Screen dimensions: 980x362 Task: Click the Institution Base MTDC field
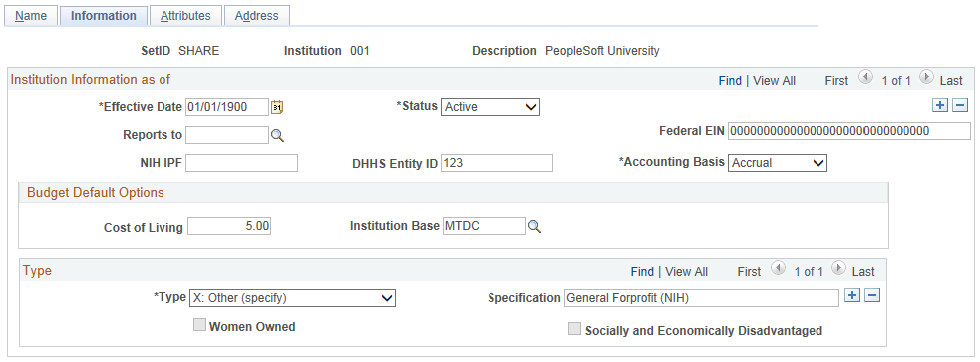[x=485, y=226]
